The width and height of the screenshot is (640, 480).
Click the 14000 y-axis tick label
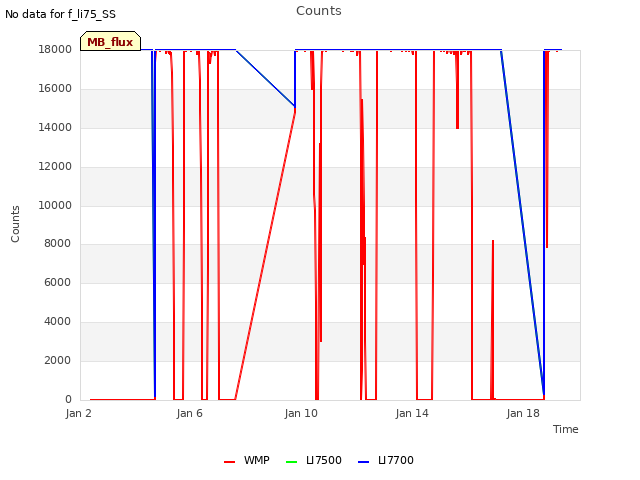pyautogui.click(x=55, y=127)
